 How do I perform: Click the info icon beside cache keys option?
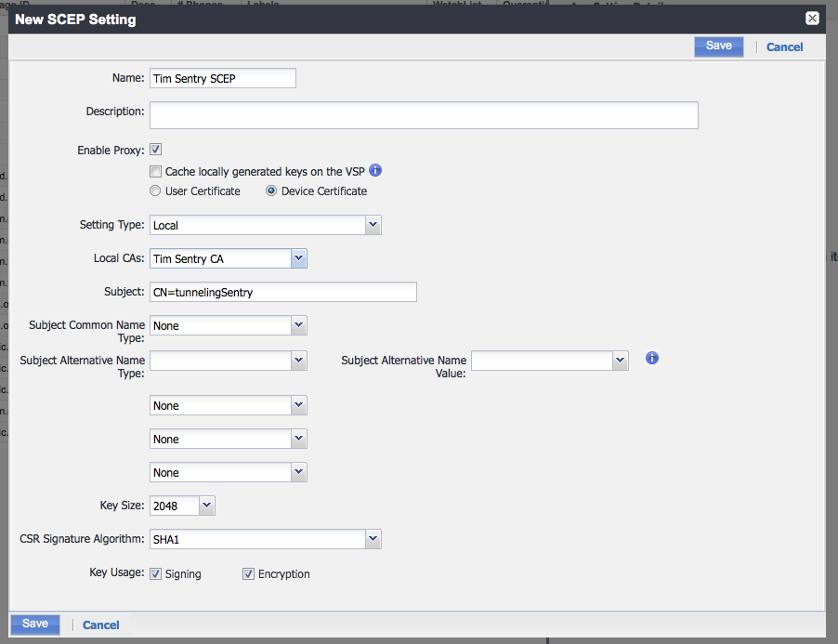click(376, 171)
